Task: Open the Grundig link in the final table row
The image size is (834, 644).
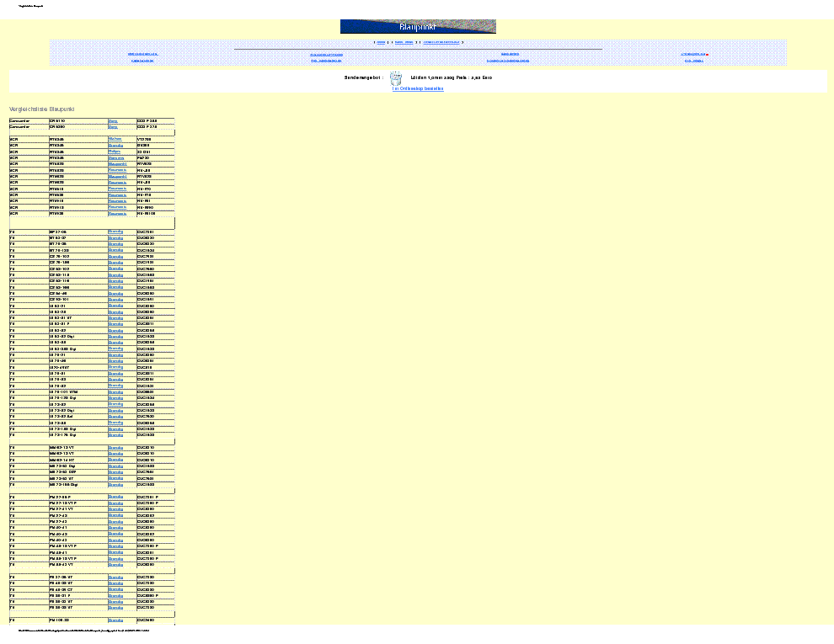Action: pyautogui.click(x=115, y=620)
